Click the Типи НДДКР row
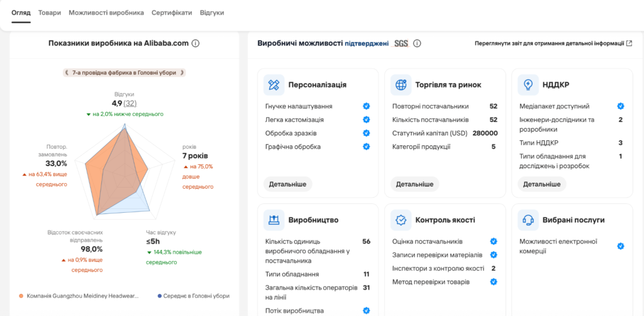 (x=572, y=143)
